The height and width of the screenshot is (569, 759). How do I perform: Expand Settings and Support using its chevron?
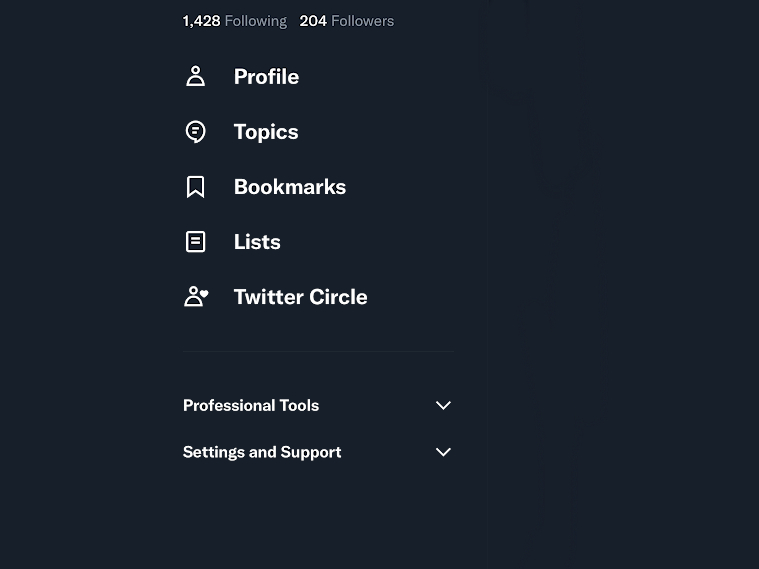(x=443, y=452)
